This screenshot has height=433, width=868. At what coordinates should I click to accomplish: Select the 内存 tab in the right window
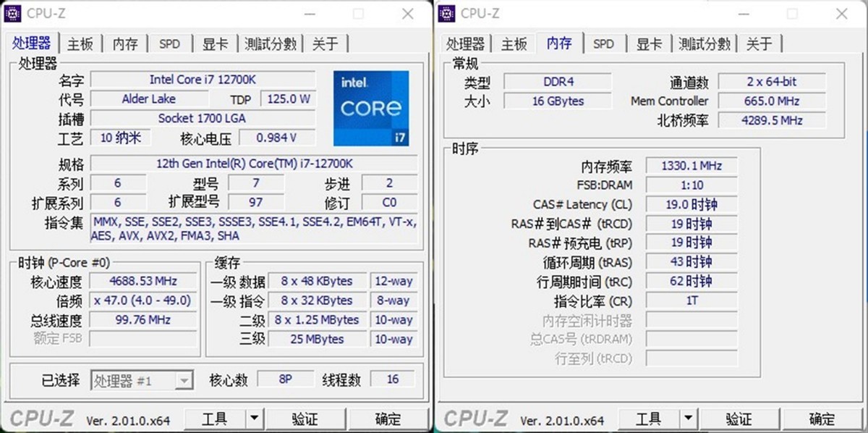[x=559, y=43]
